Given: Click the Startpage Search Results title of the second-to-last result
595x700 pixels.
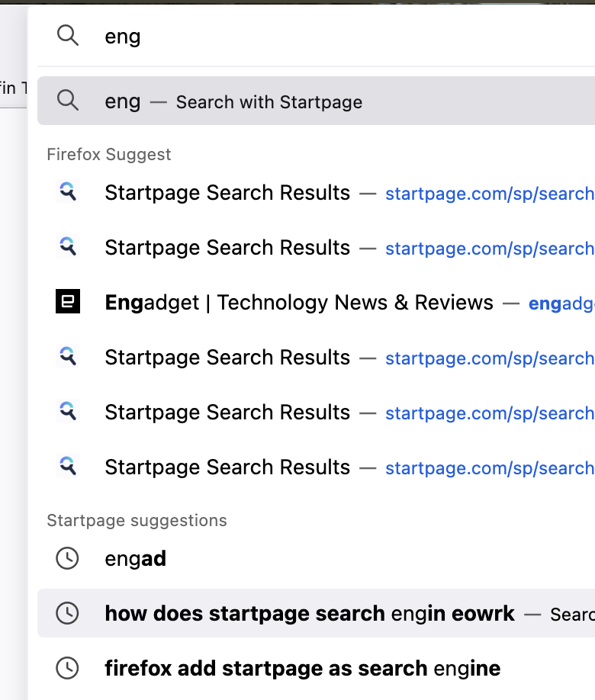Looking at the screenshot, I should click(227, 412).
